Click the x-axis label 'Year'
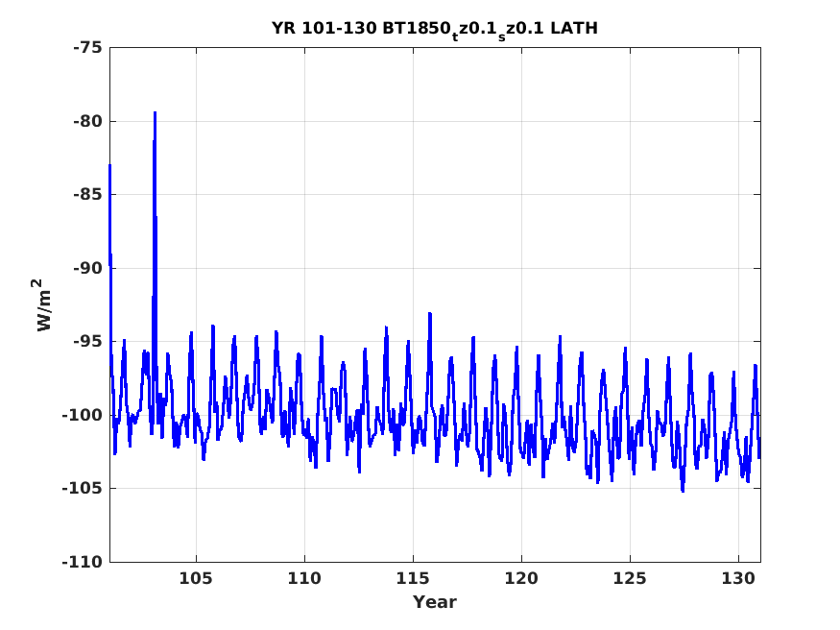 point(435,602)
